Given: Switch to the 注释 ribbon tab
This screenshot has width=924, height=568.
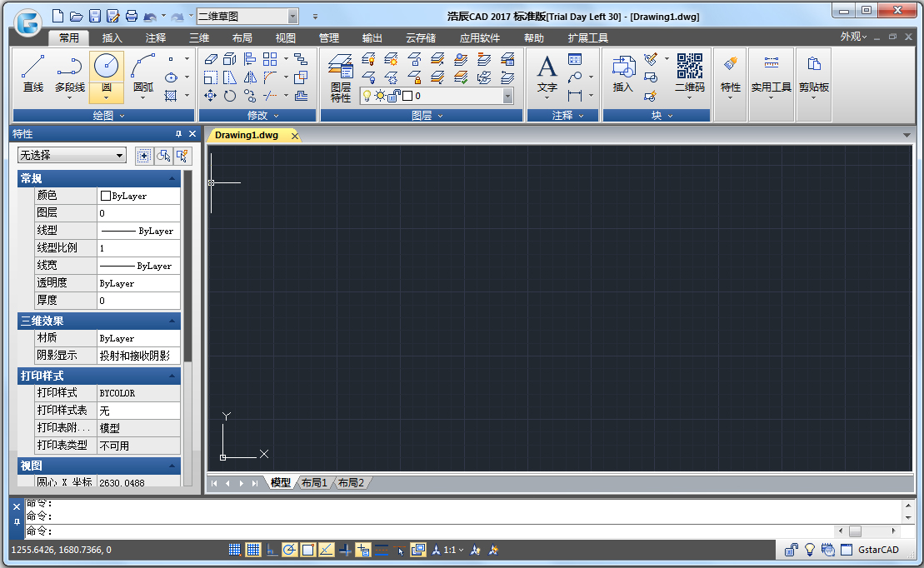Looking at the screenshot, I should click(x=156, y=37).
